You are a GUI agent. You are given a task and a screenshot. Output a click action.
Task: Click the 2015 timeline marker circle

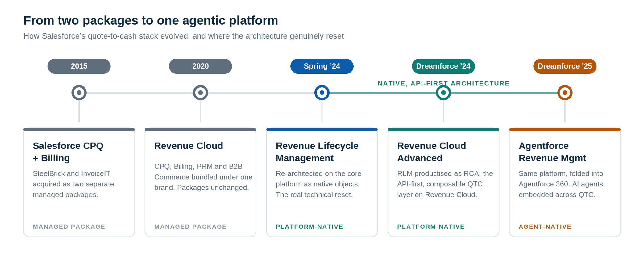[x=79, y=93]
